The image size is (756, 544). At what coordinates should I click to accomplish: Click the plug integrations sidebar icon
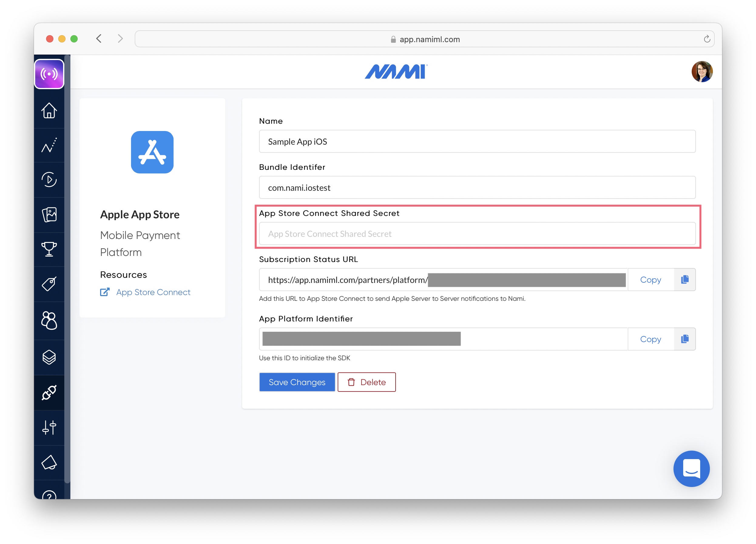tap(49, 392)
